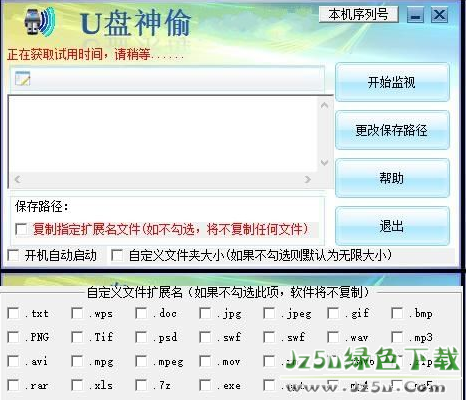This screenshot has width=466, height=400.
Task: Select the .rar extension checkbox
Action: tap(13, 385)
